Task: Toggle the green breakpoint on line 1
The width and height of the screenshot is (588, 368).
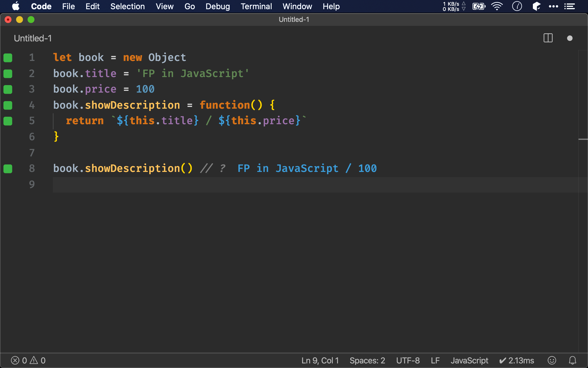Action: (8, 57)
